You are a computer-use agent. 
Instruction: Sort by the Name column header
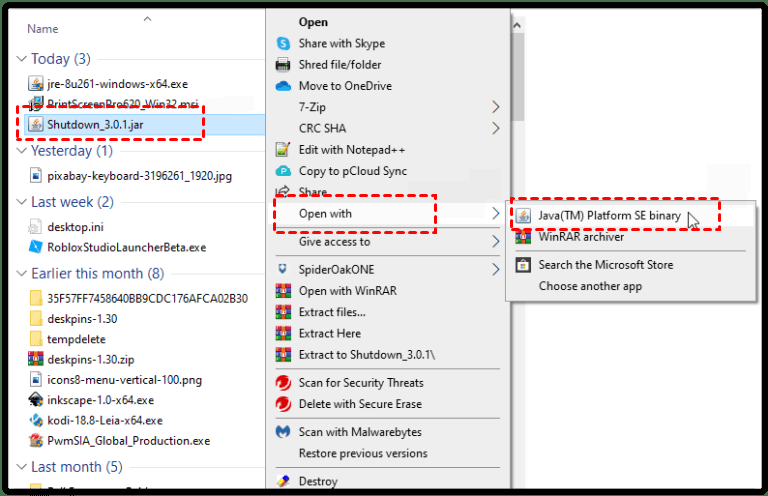click(43, 29)
